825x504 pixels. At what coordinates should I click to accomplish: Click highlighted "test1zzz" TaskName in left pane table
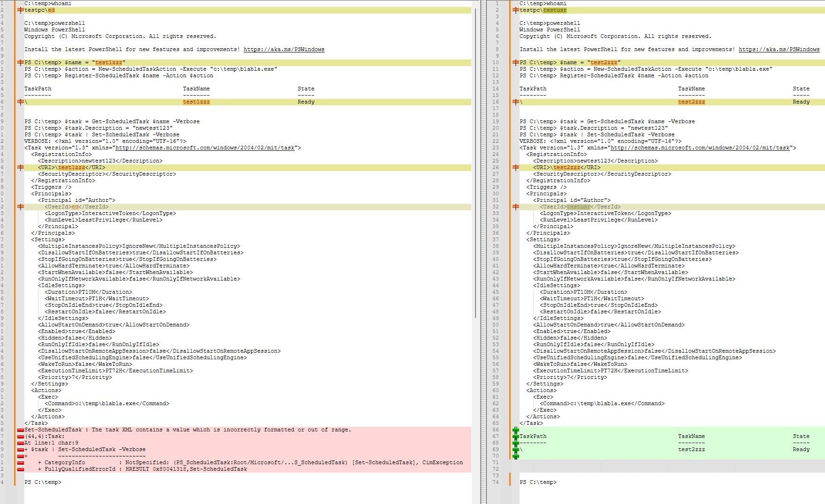coord(196,102)
